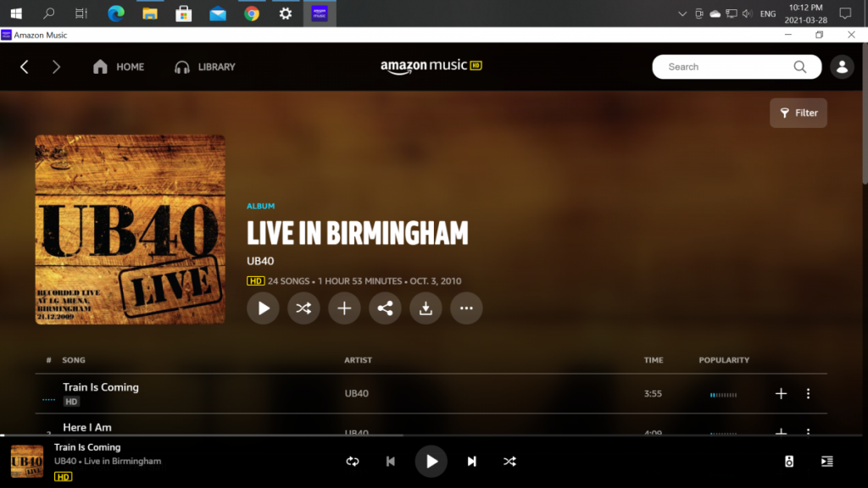Open the Mail app from the taskbar
The height and width of the screenshot is (488, 868).
218,14
